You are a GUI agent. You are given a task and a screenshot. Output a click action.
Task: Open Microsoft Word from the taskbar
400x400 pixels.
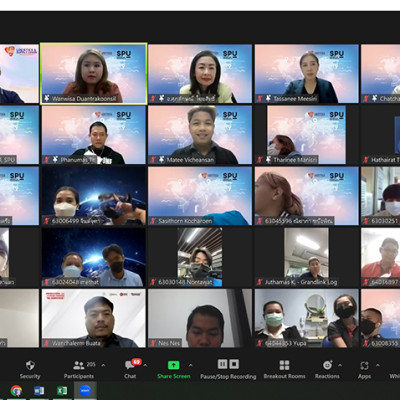click(x=39, y=391)
